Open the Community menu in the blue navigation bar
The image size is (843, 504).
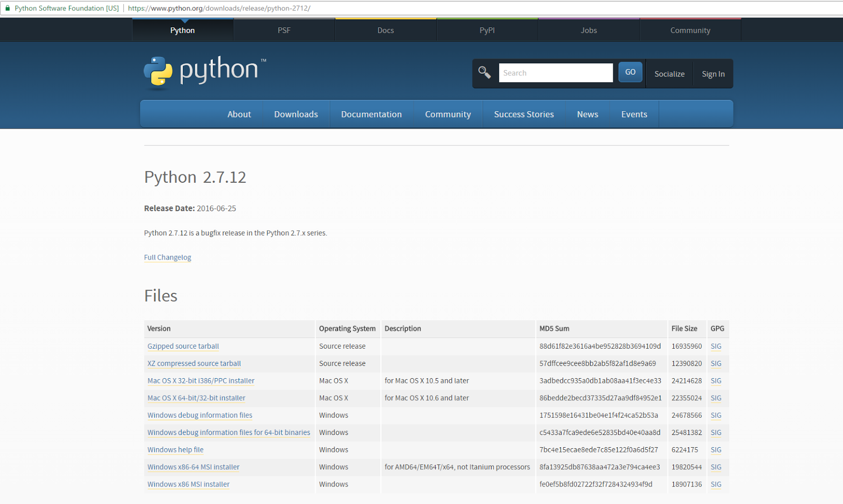click(x=448, y=114)
